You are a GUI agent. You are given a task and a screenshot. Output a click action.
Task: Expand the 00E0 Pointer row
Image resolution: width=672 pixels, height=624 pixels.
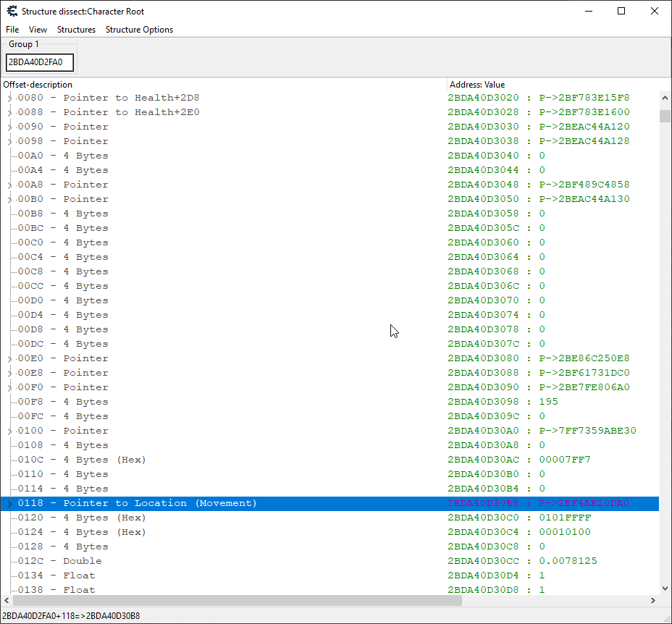(9, 358)
